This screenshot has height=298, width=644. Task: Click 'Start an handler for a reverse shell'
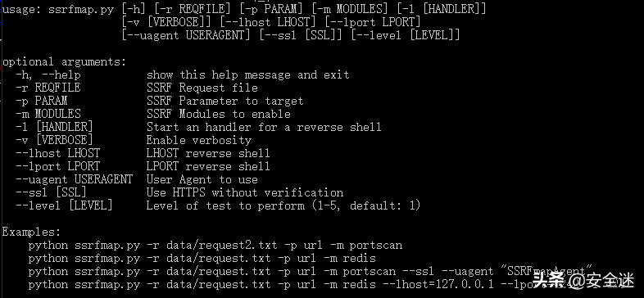tap(264, 127)
